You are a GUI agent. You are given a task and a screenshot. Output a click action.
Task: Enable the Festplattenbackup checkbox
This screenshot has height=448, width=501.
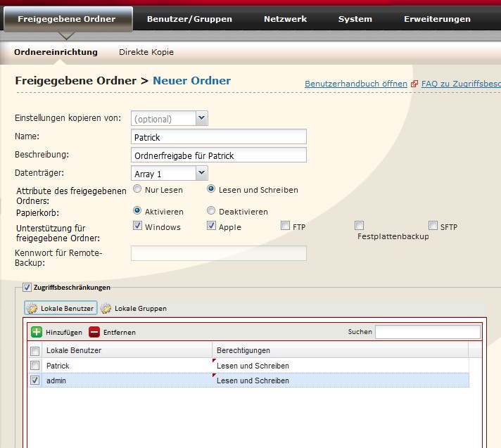359,226
